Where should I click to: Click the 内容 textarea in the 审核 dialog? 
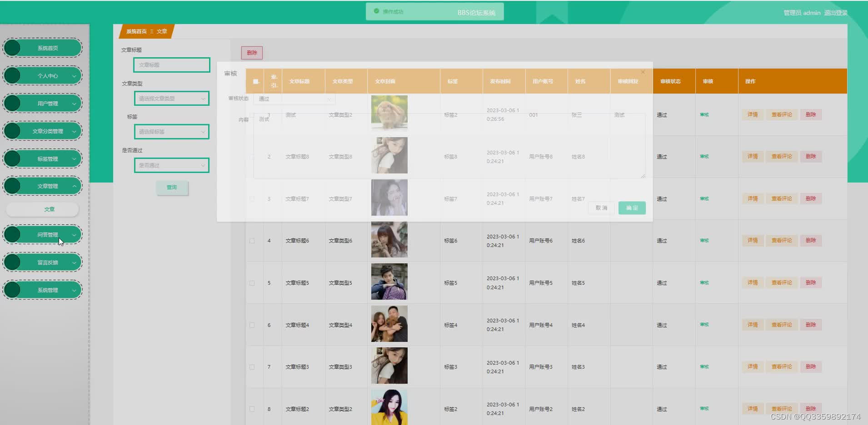[x=449, y=145]
